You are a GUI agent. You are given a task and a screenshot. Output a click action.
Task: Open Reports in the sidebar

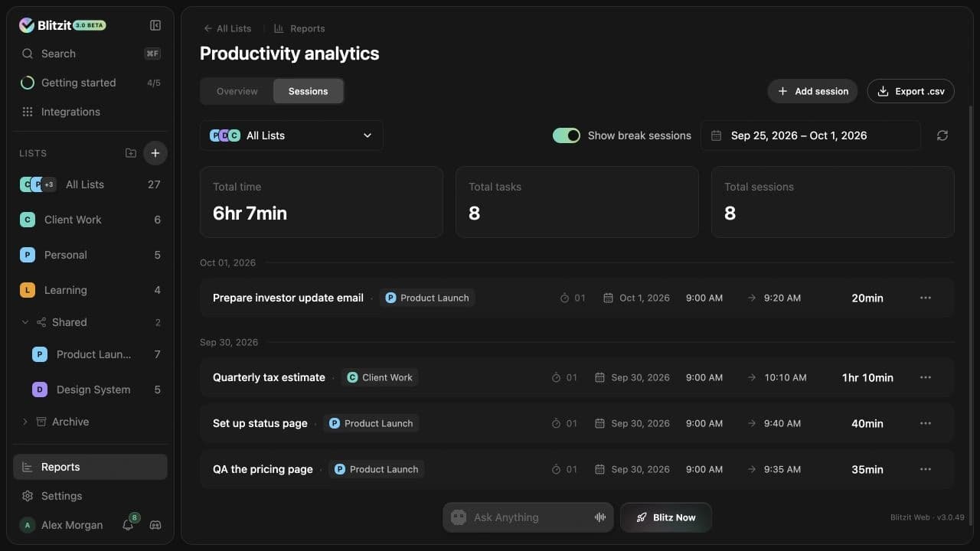(90, 467)
